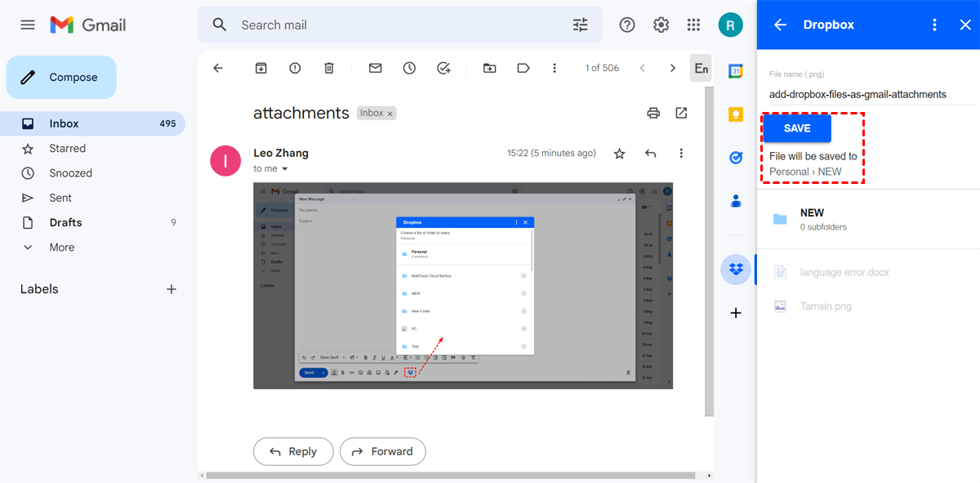Open more toolbar options menu
Screen dimensions: 980x483
555,68
